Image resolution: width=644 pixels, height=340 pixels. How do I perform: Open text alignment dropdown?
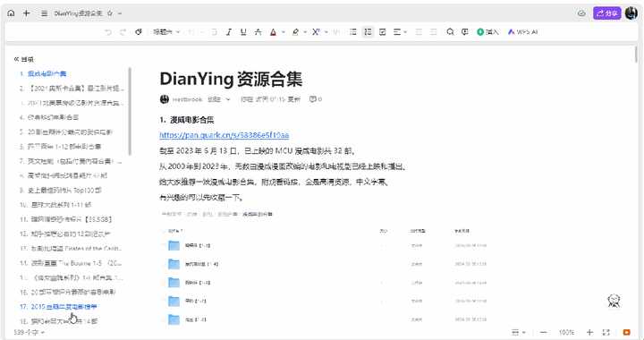[400, 31]
